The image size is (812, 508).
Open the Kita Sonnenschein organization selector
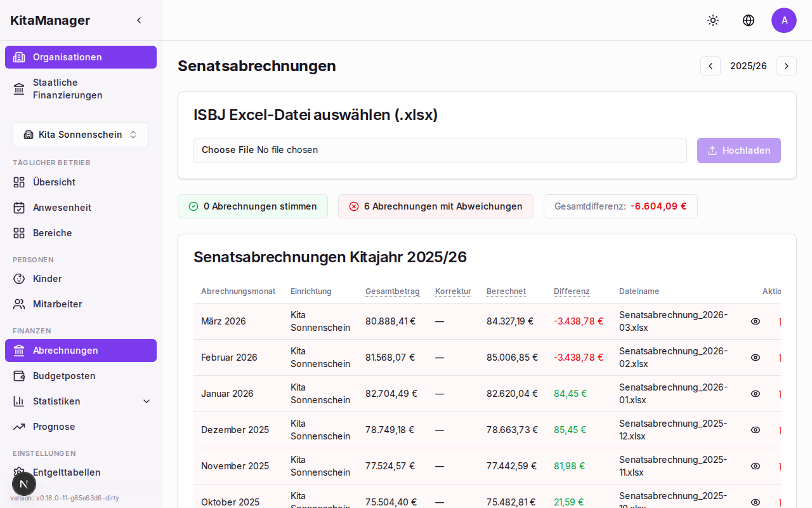tap(81, 135)
